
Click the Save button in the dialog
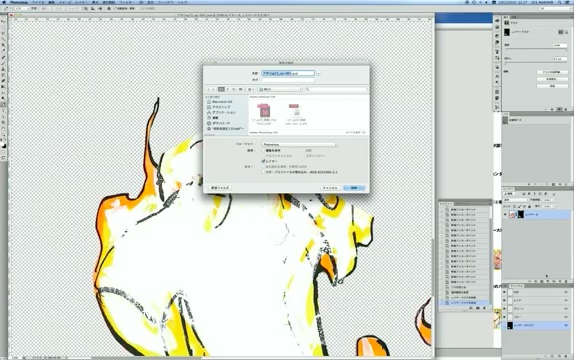point(354,188)
